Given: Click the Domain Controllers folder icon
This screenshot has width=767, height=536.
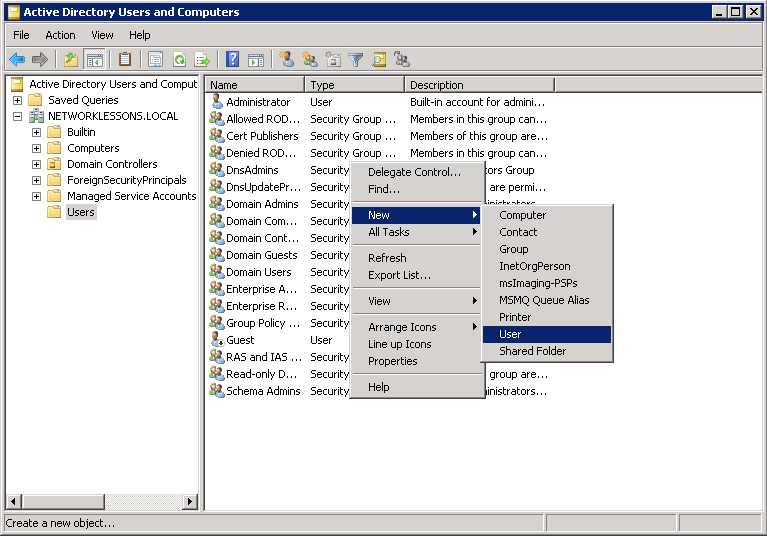Looking at the screenshot, I should coord(54,164).
